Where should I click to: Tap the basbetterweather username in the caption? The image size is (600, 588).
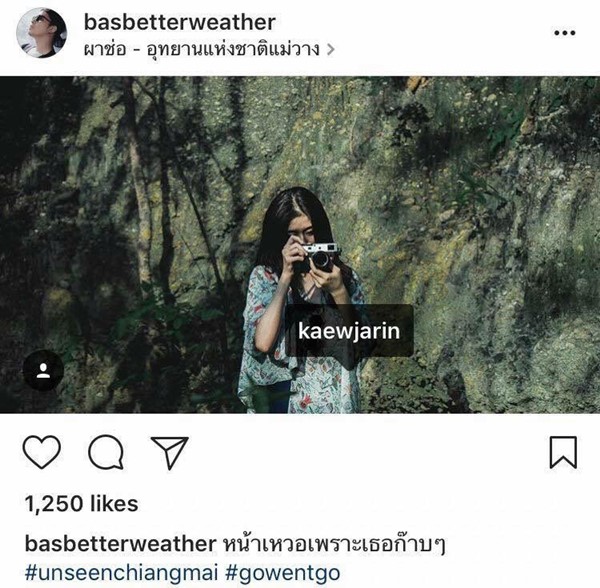121,543
